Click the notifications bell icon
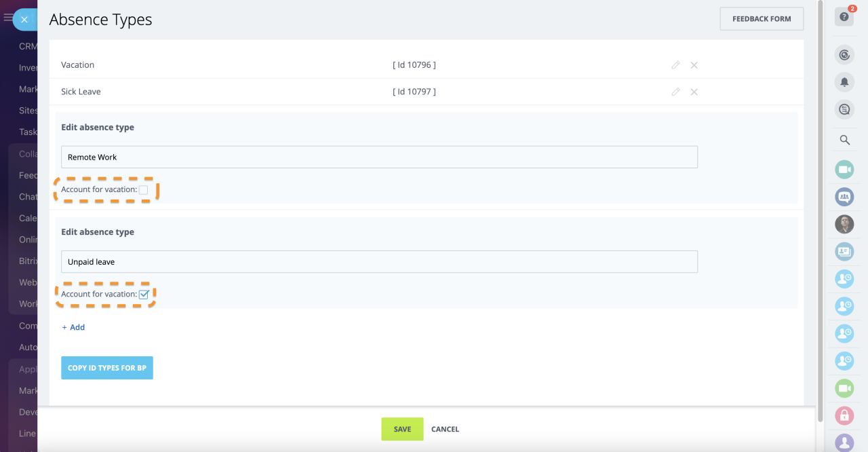This screenshot has width=868, height=452. point(844,82)
